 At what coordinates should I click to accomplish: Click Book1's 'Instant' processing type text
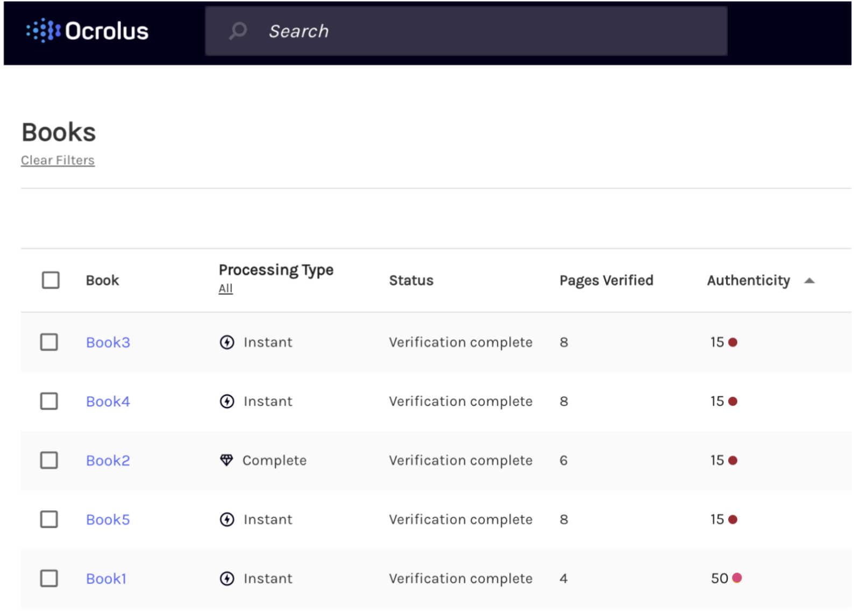(x=268, y=579)
